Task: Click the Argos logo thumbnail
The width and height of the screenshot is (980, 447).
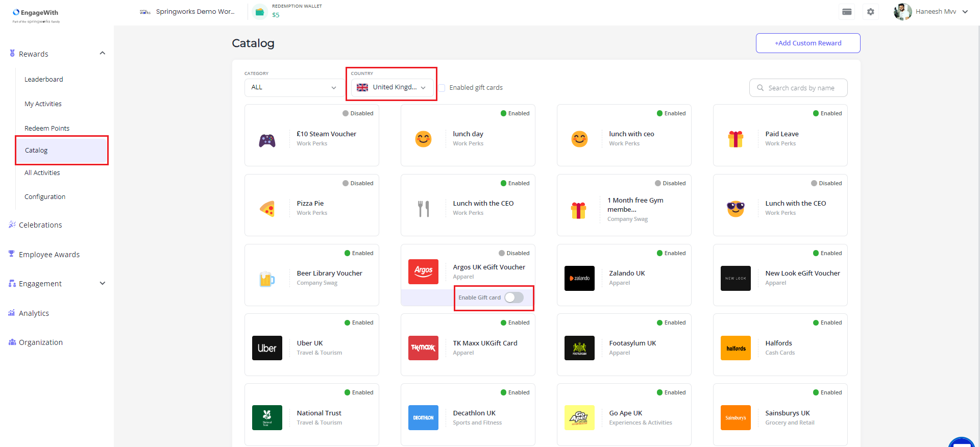Action: point(423,271)
